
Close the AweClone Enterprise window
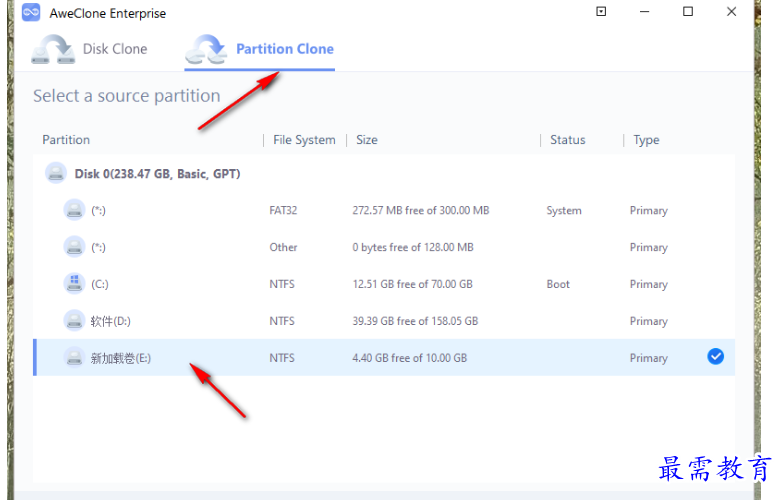click(731, 11)
